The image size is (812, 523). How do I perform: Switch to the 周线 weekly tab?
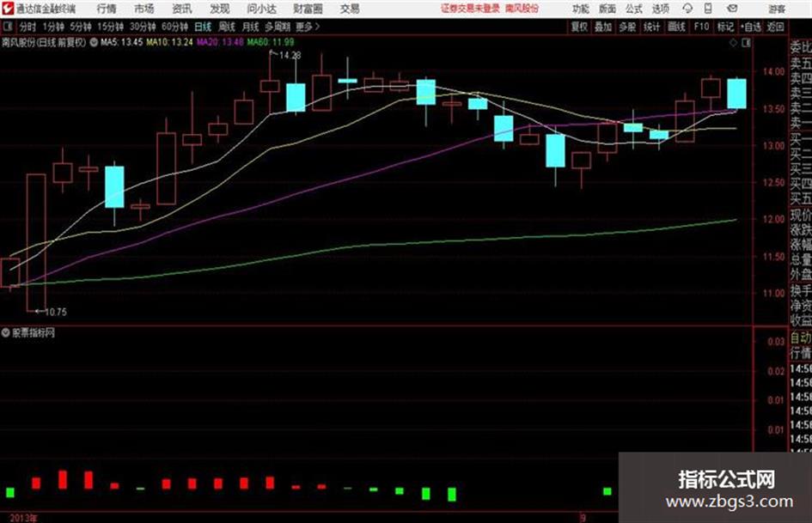(227, 27)
